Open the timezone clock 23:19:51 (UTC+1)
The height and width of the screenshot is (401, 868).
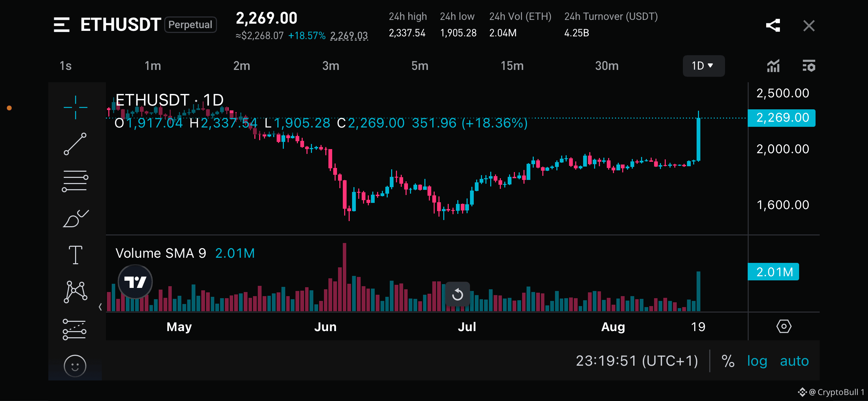[x=637, y=361]
